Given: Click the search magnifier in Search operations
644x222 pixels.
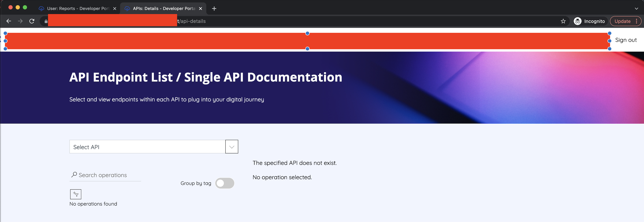Looking at the screenshot, I should coord(74,174).
